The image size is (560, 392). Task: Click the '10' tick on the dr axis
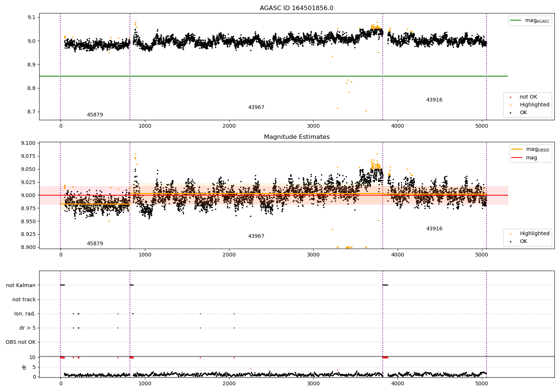coord(32,358)
